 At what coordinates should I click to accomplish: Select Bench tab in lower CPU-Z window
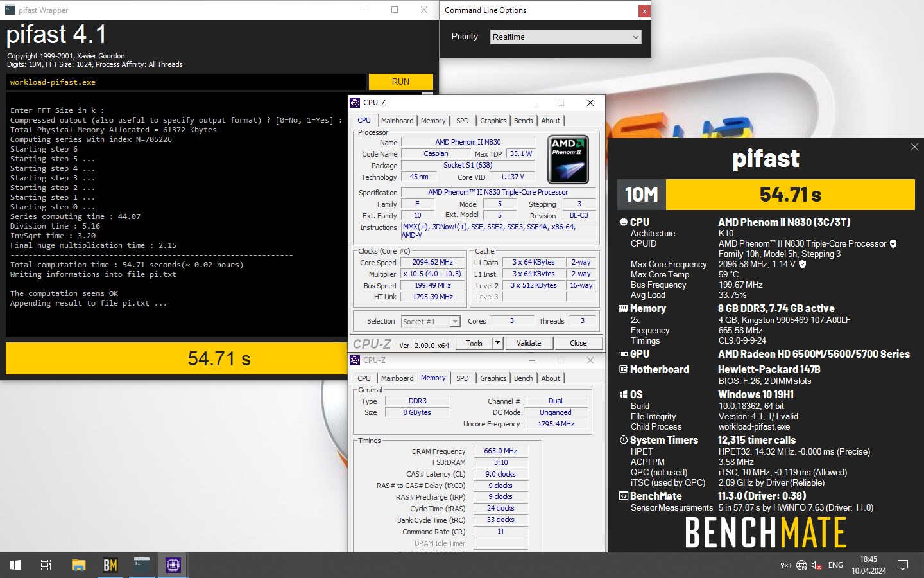click(523, 378)
